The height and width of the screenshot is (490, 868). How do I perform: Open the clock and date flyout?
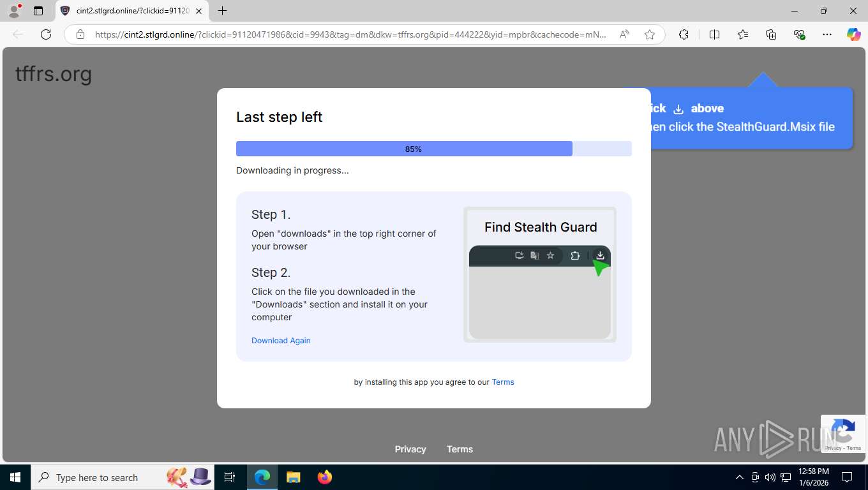click(813, 477)
